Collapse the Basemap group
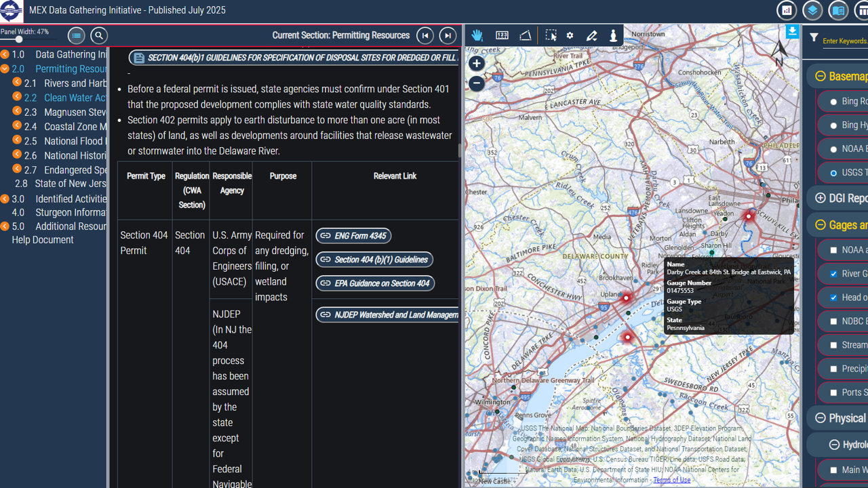Image resolution: width=868 pixels, height=488 pixels. 820,77
